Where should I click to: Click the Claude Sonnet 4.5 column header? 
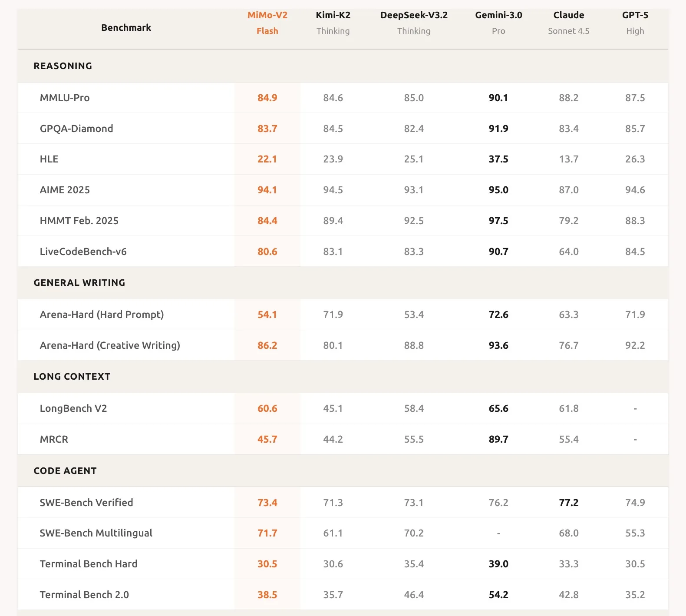[568, 23]
